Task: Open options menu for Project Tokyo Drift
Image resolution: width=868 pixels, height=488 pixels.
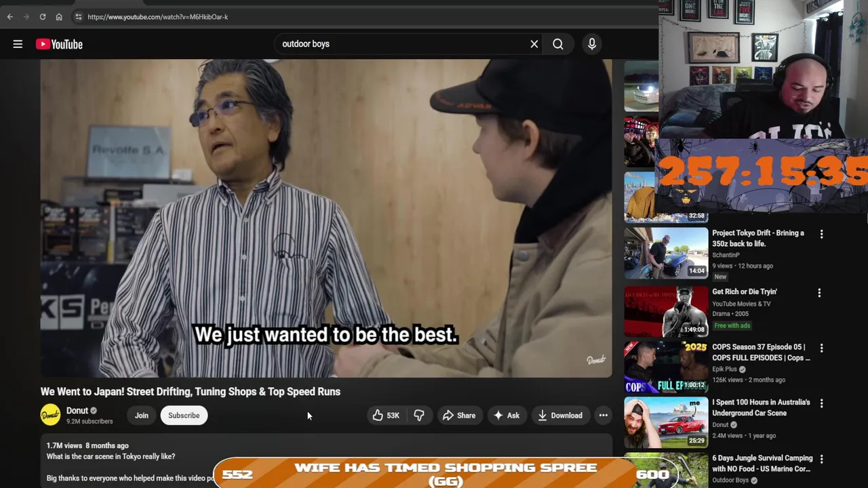Action: coord(821,235)
